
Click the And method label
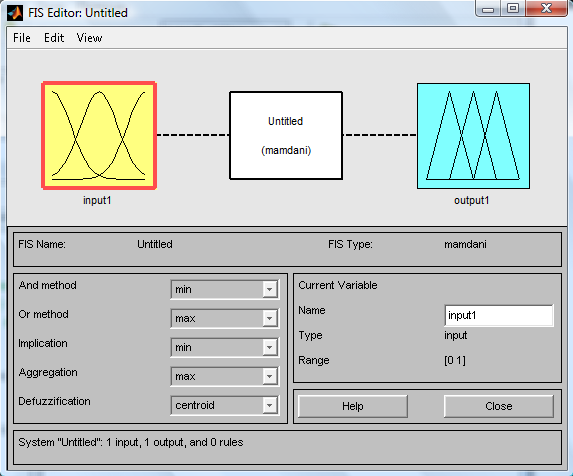coord(48,285)
